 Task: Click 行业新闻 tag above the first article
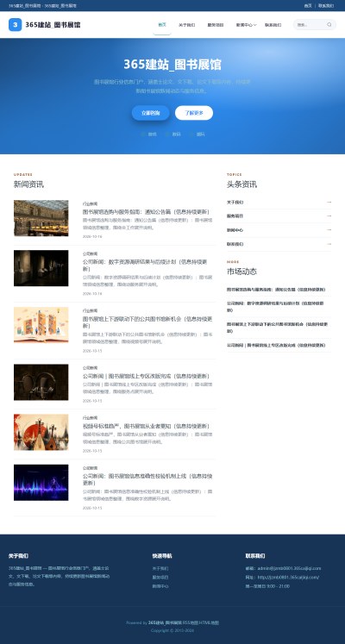click(90, 203)
